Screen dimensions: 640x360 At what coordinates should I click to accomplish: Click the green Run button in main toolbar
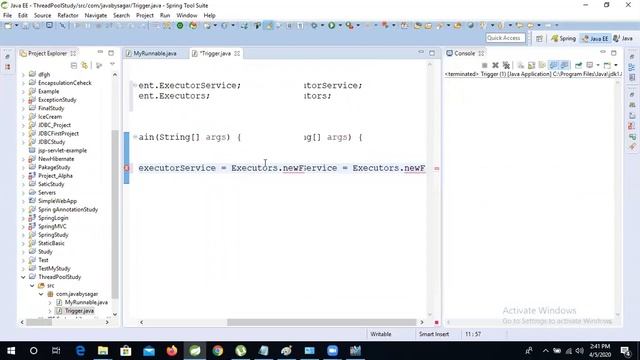(331, 25)
